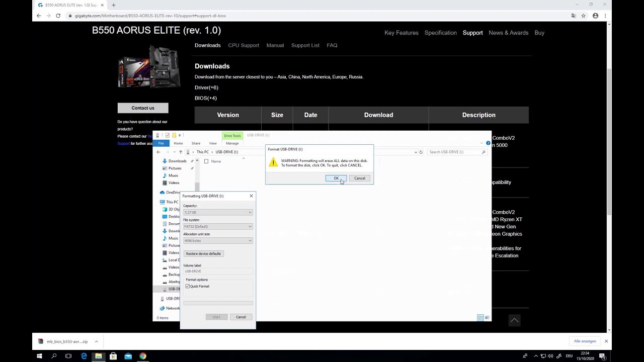Open News & Awards section
The image size is (644, 362).
click(509, 33)
